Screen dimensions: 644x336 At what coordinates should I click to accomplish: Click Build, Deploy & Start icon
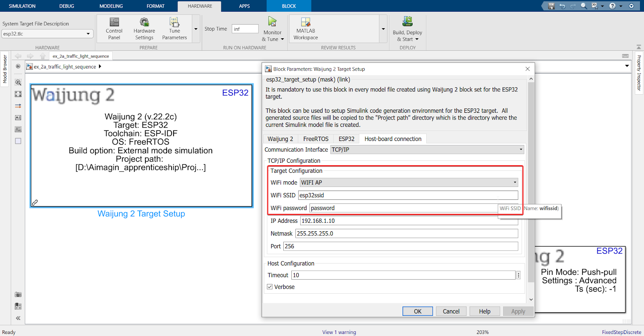tap(407, 21)
